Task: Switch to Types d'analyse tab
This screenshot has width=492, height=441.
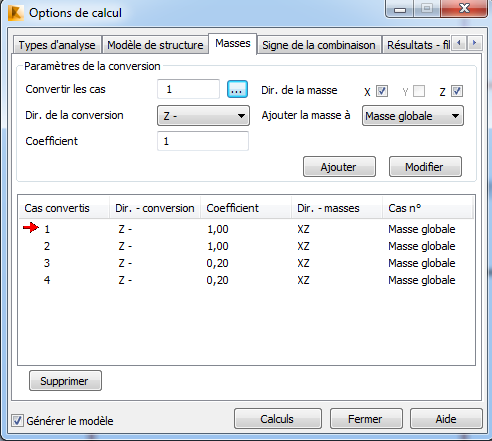Action: 57,45
